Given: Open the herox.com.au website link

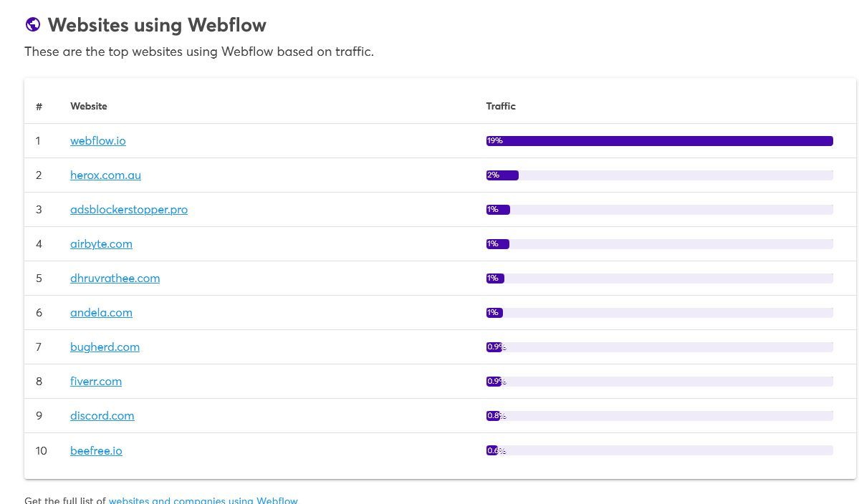Looking at the screenshot, I should point(106,175).
